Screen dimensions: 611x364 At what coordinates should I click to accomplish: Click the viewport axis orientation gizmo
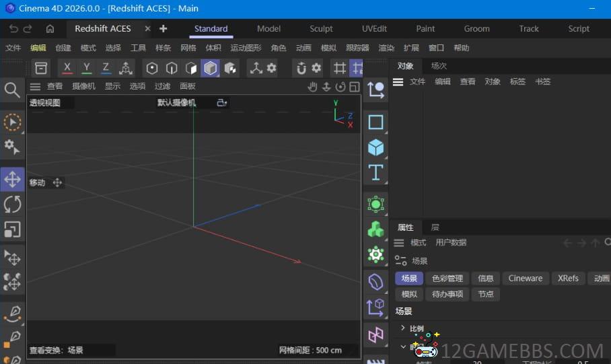pos(343,114)
